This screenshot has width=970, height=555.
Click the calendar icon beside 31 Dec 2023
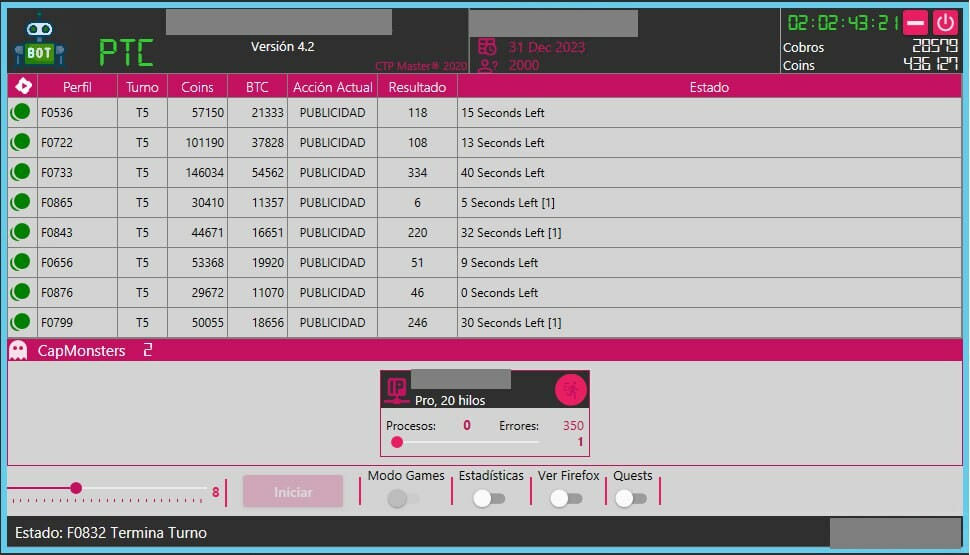click(487, 47)
